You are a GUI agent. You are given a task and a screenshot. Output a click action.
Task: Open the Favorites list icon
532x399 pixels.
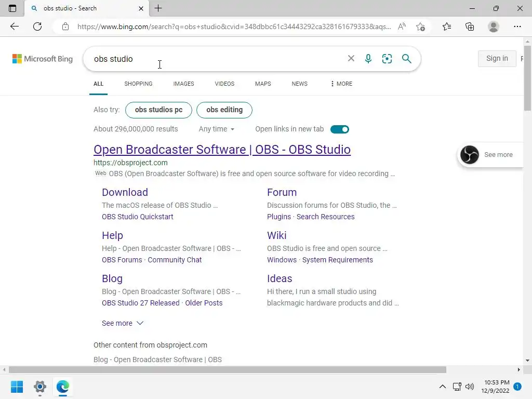[x=447, y=26]
